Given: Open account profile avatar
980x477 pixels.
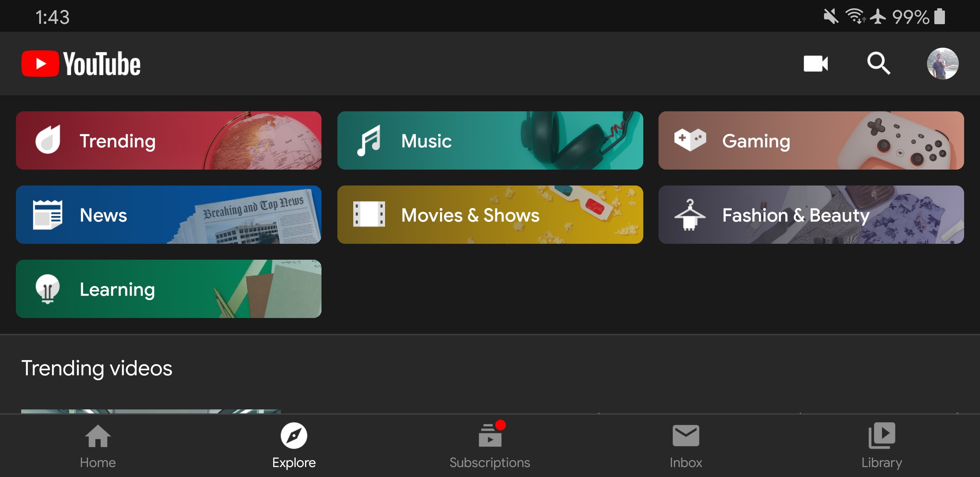Looking at the screenshot, I should [942, 64].
